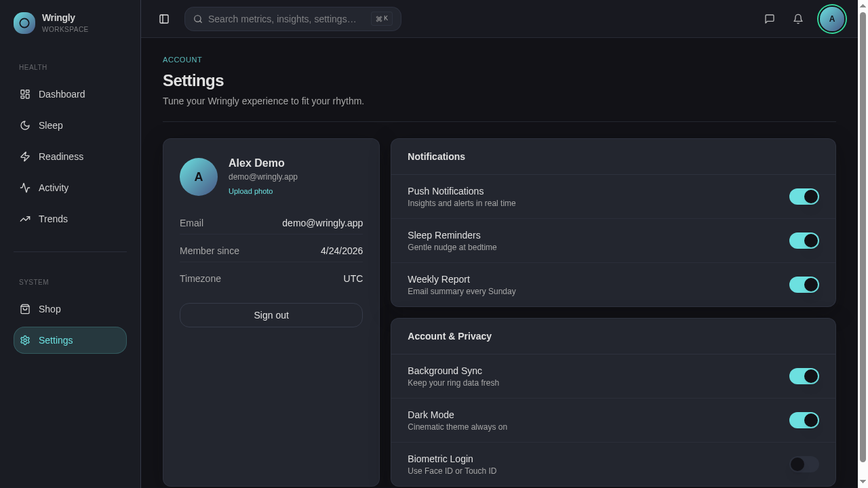The height and width of the screenshot is (488, 868).
Task: Open the Readiness section
Action: [70, 157]
